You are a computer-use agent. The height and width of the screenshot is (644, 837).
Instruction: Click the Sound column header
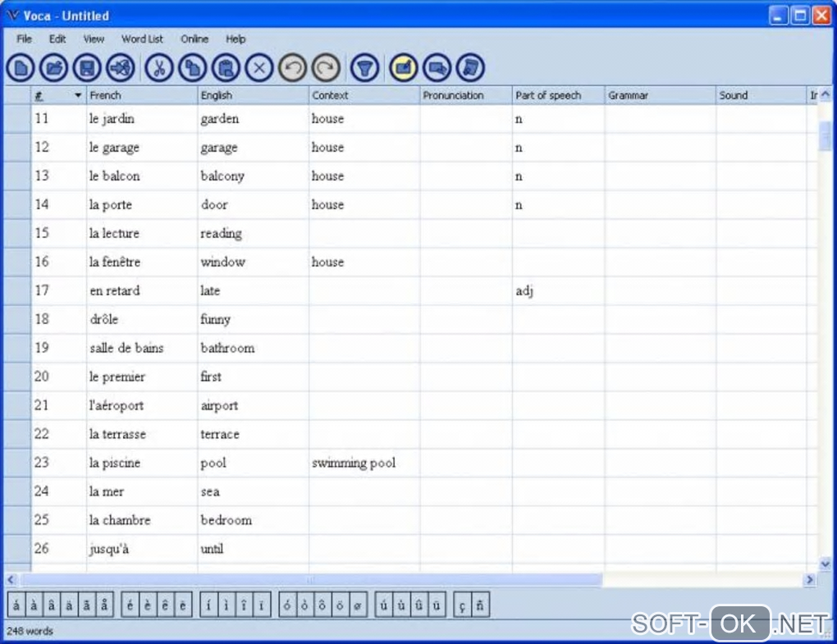tap(762, 95)
